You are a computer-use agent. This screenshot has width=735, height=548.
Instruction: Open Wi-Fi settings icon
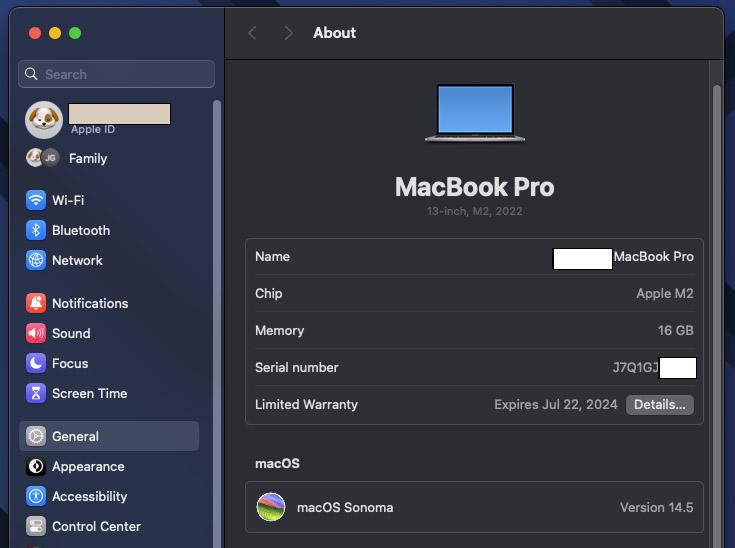[x=36, y=200]
